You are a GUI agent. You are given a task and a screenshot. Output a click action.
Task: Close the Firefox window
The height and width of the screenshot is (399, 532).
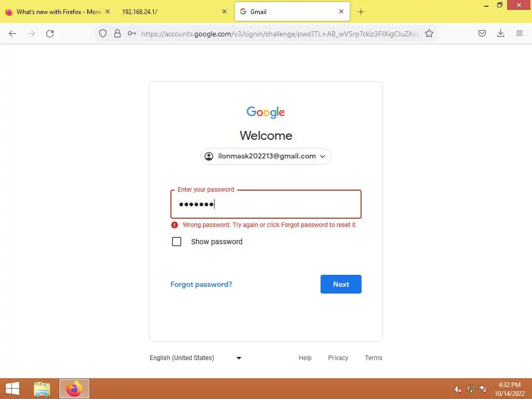click(519, 5)
